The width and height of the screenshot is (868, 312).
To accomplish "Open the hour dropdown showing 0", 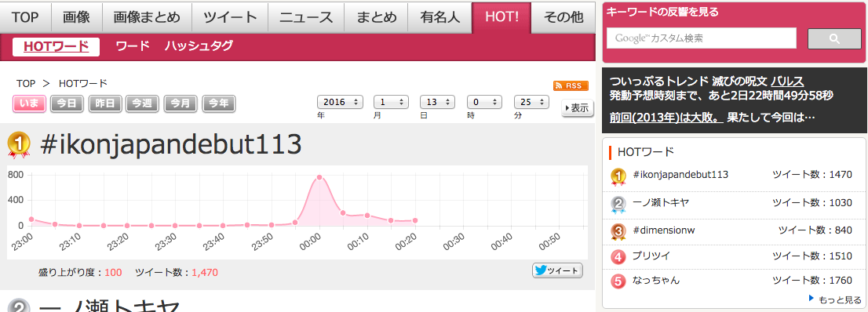I will click(x=484, y=103).
